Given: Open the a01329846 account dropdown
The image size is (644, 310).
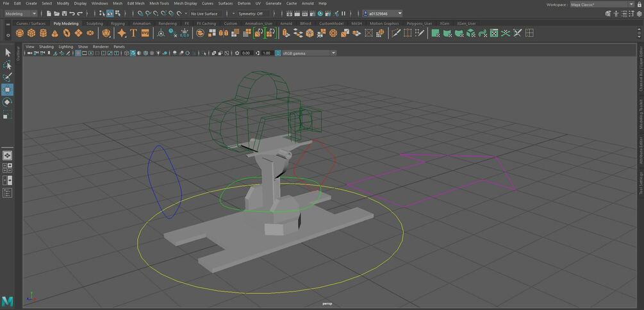Looking at the screenshot, I should click(383, 13).
